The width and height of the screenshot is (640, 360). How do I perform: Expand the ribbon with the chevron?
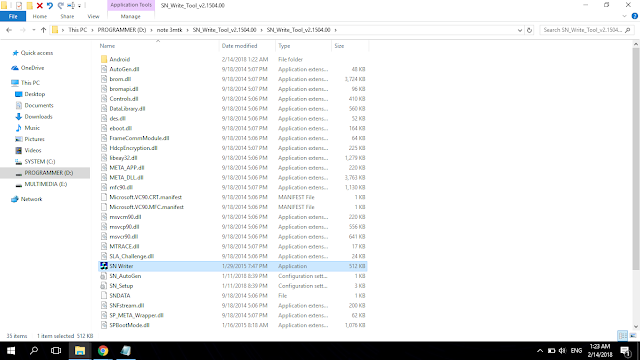624,16
